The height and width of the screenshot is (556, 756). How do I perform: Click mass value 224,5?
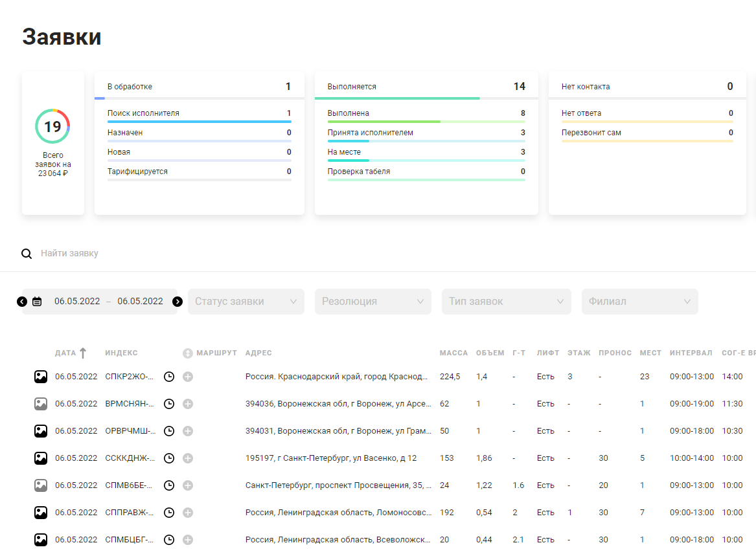[x=450, y=377]
